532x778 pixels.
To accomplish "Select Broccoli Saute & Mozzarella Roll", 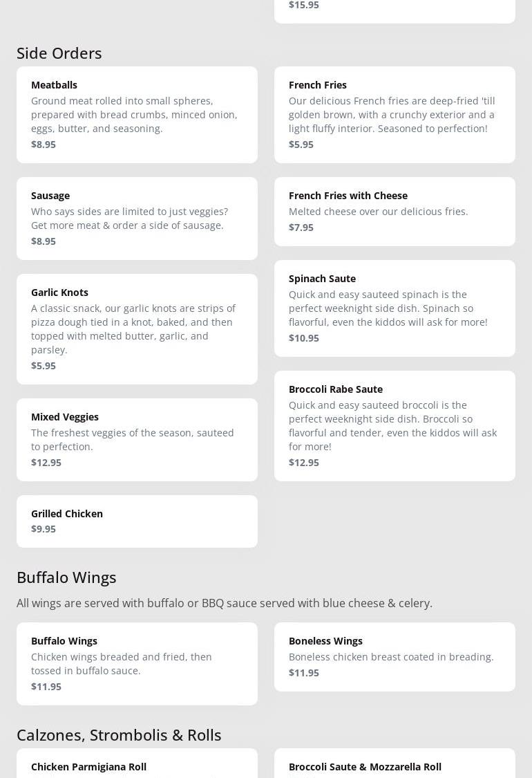I will coord(395,766).
